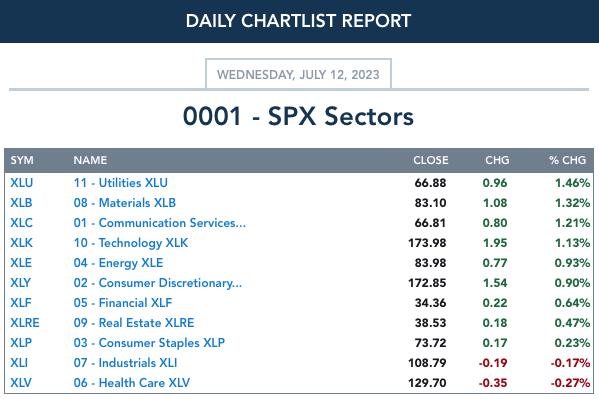
Task: Click the SYM column header
Action: 22,160
